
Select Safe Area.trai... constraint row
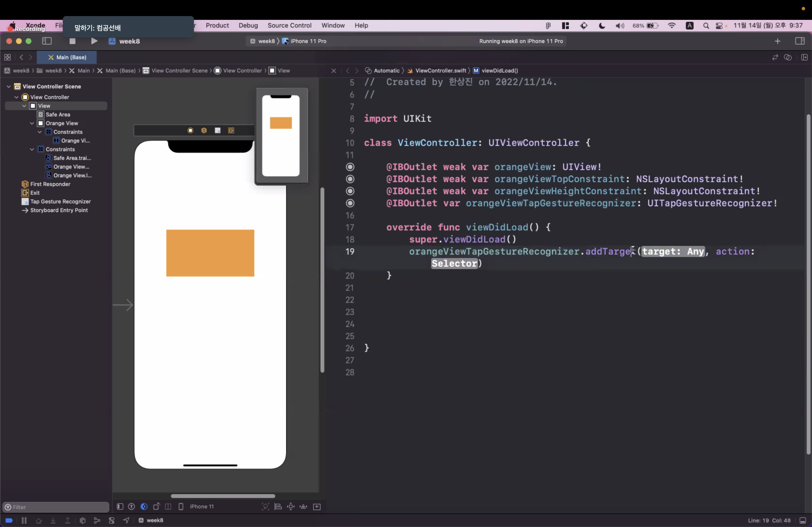[x=72, y=158]
